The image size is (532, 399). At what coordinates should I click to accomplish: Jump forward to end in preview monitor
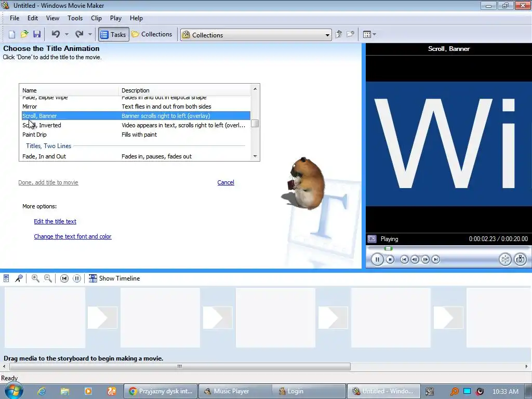coord(436,260)
